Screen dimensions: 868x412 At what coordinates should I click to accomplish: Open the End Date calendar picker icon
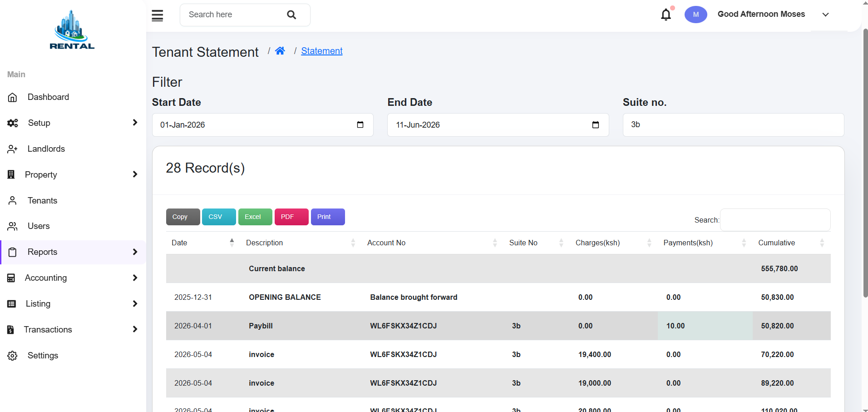[596, 124]
